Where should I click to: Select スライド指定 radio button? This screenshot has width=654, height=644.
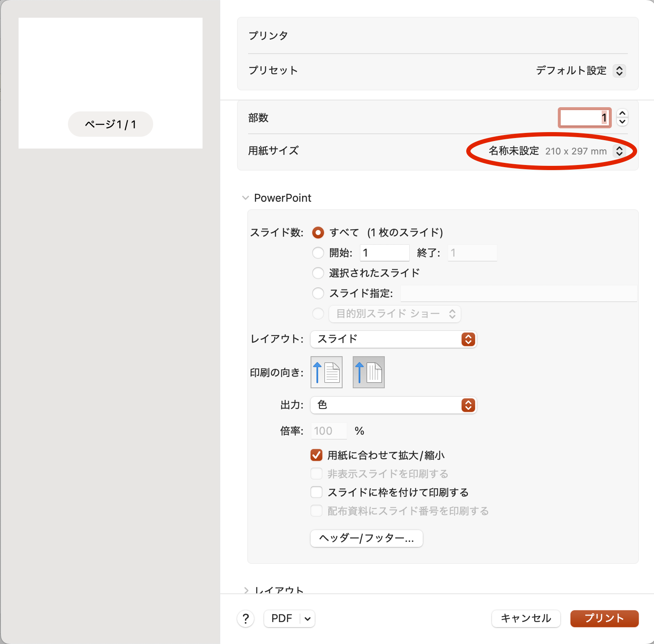(x=318, y=293)
